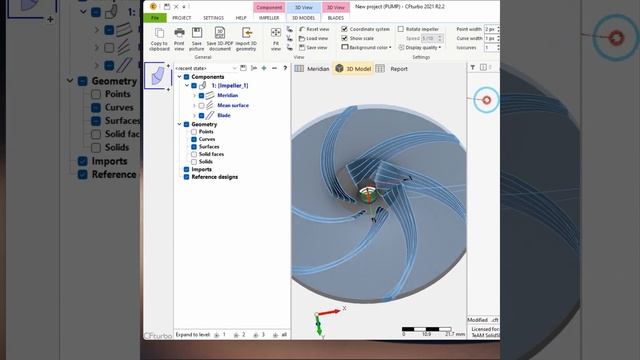Screen dimensions: 640x360
Task: Click the Curve width stepper field
Action: pos(492,38)
